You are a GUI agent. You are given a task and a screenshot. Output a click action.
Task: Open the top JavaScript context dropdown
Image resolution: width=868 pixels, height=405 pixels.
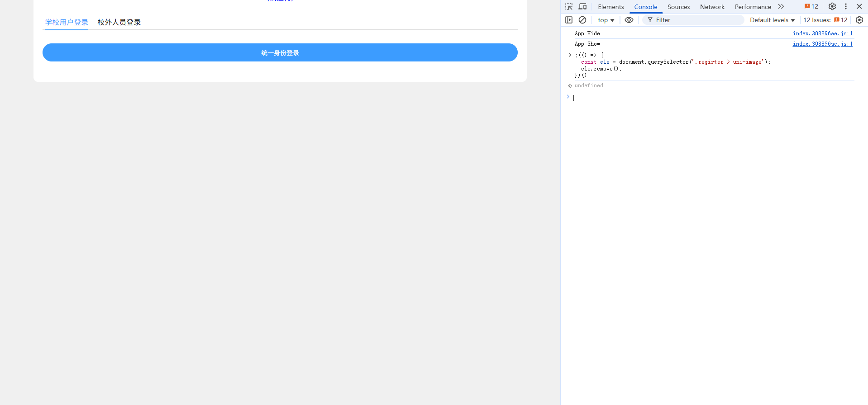[x=606, y=20]
